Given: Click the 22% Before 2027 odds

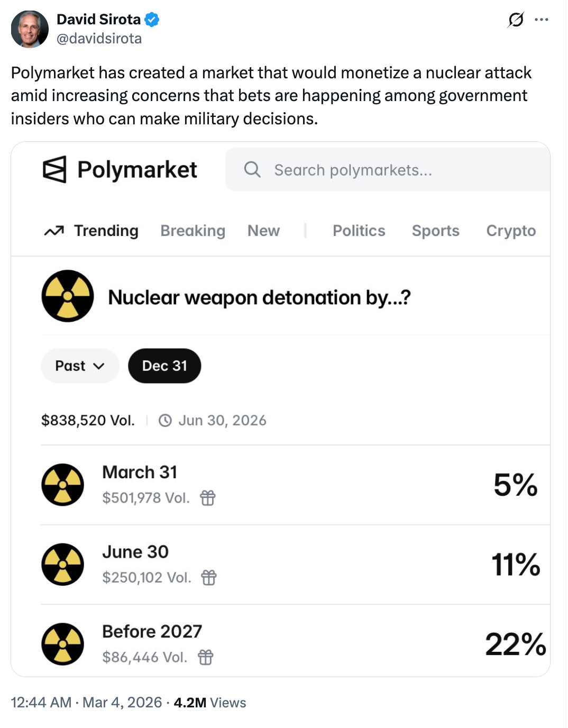Looking at the screenshot, I should [515, 644].
